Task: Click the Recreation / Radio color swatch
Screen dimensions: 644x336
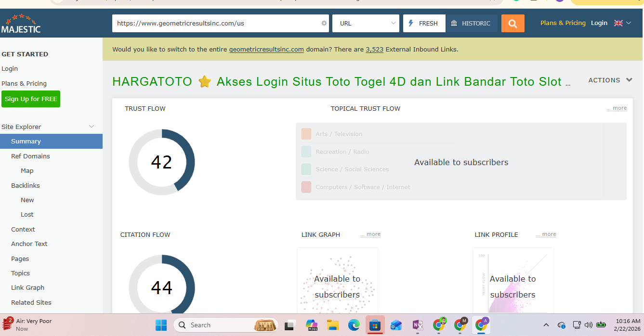Action: click(x=306, y=152)
